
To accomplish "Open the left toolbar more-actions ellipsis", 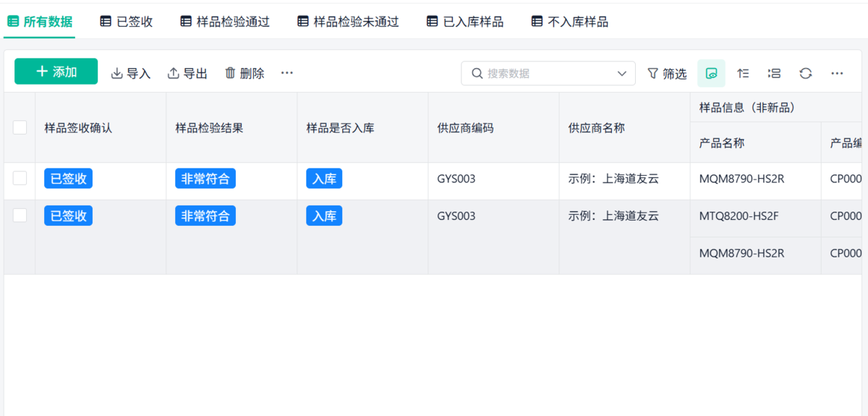I will coord(287,73).
